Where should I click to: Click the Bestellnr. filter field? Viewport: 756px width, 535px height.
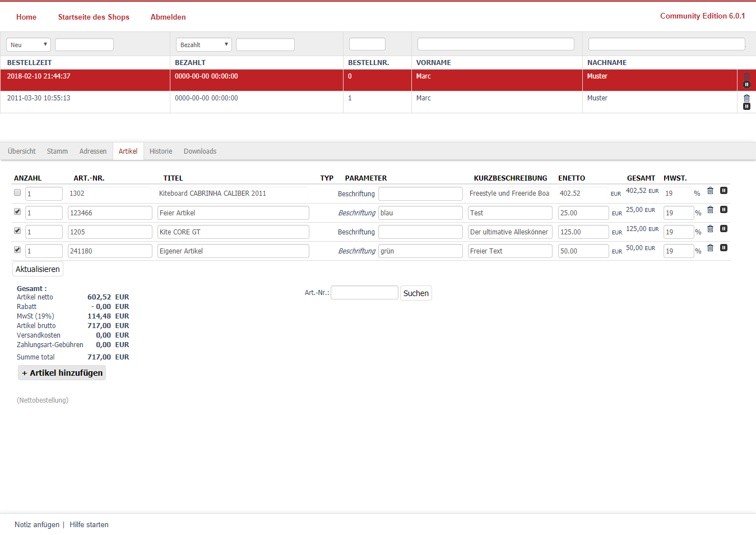367,44
